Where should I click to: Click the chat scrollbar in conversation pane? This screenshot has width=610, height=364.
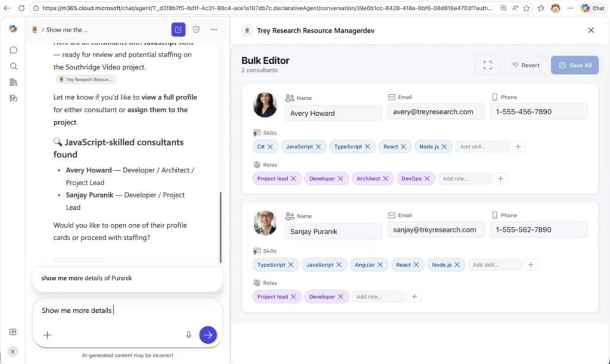pos(221,226)
